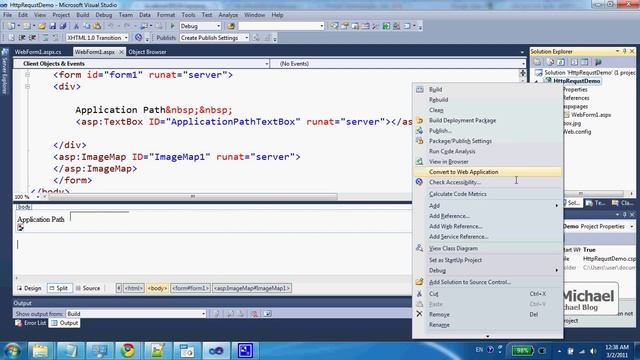Click the Properties icon in the Solution Explorer toolbar
The height and width of the screenshot is (360, 640).
tap(538, 62)
